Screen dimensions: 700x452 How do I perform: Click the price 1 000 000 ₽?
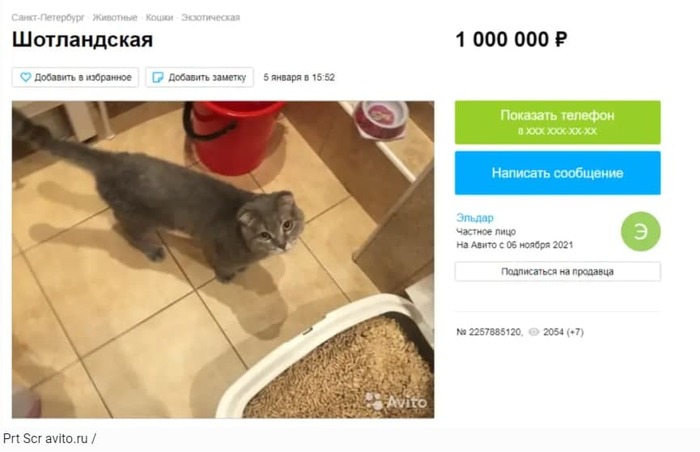click(x=511, y=39)
